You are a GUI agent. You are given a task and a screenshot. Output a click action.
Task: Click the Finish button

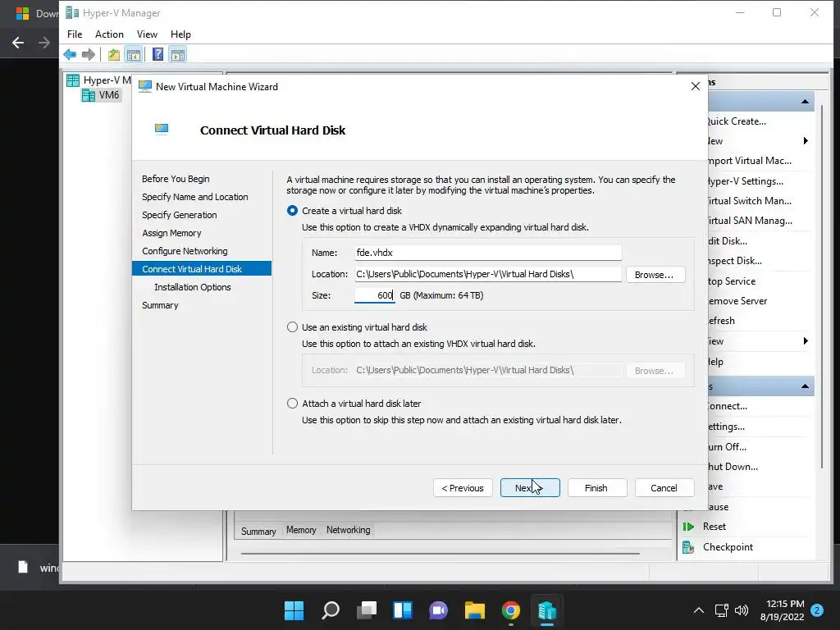596,488
